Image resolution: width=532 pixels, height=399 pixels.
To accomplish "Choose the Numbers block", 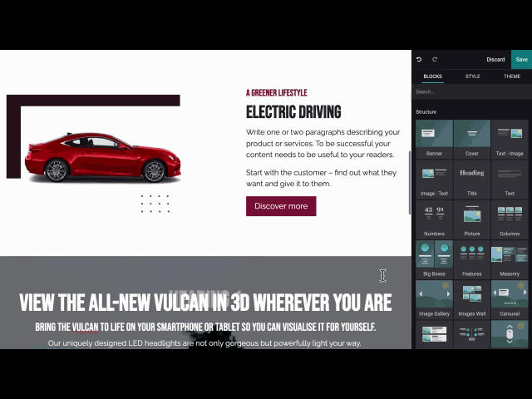I will (434, 218).
